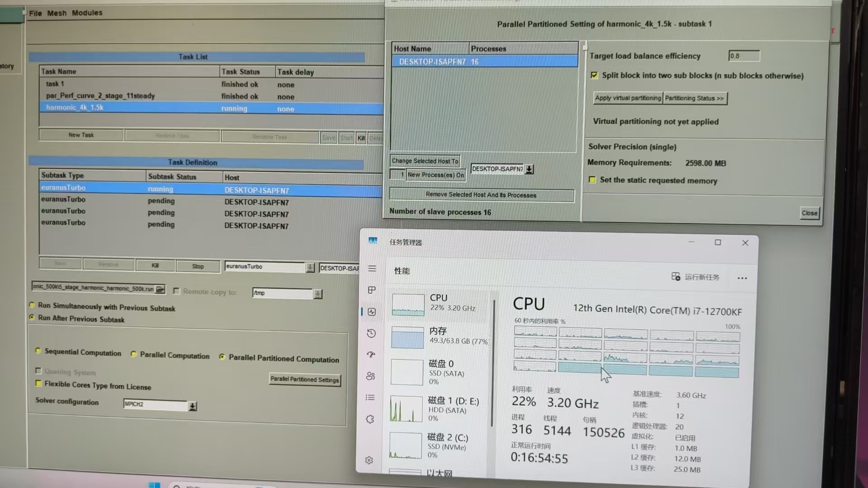This screenshot has height=488, width=868.
Task: Open the Modules menu
Action: (x=87, y=13)
